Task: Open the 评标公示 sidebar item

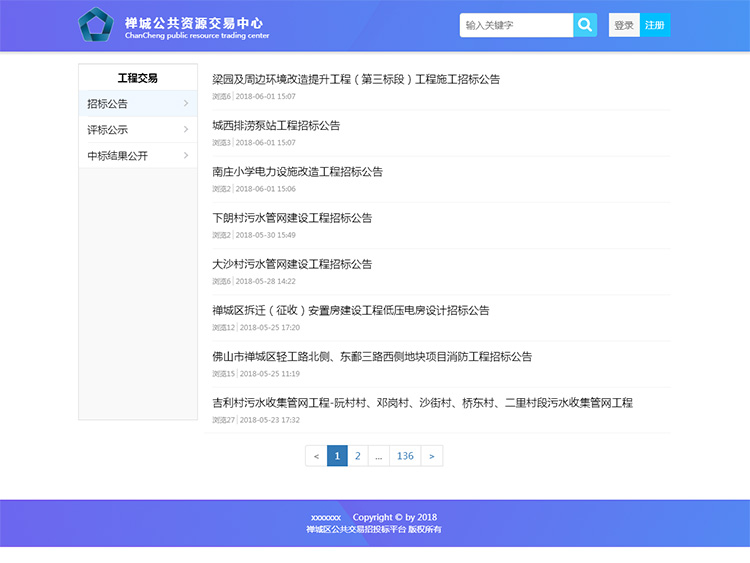Action: click(138, 129)
